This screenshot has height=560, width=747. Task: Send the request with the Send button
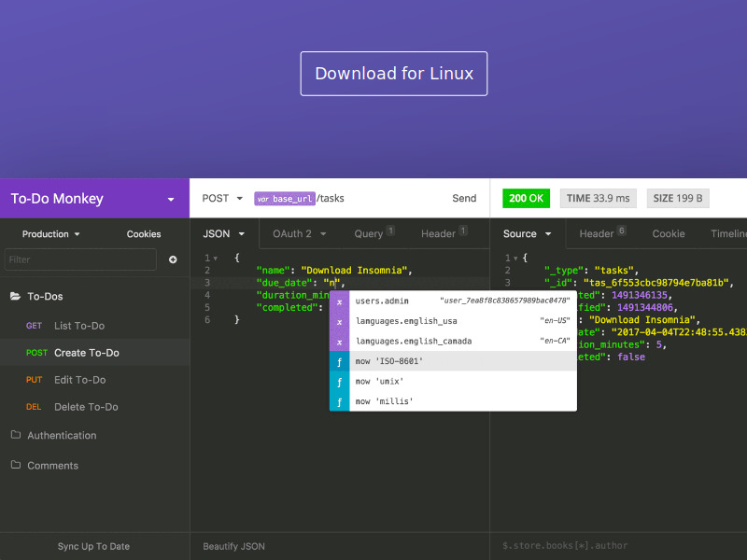(464, 198)
